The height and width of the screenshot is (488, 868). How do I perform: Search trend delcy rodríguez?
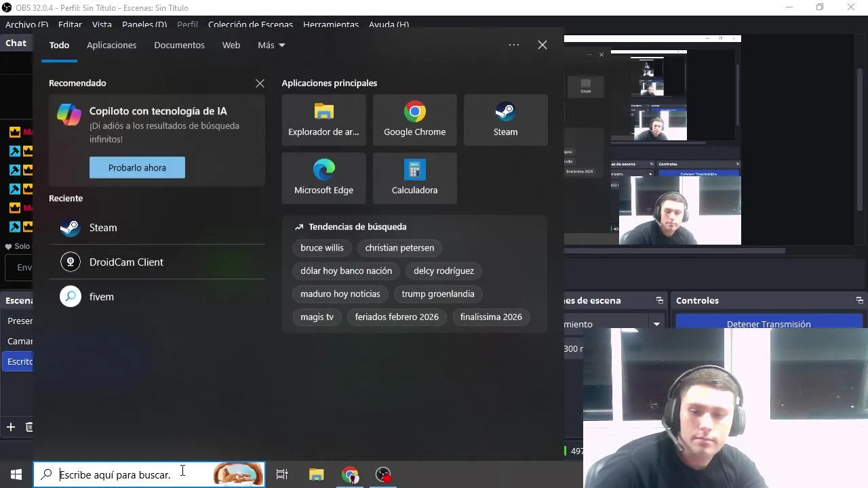(443, 271)
